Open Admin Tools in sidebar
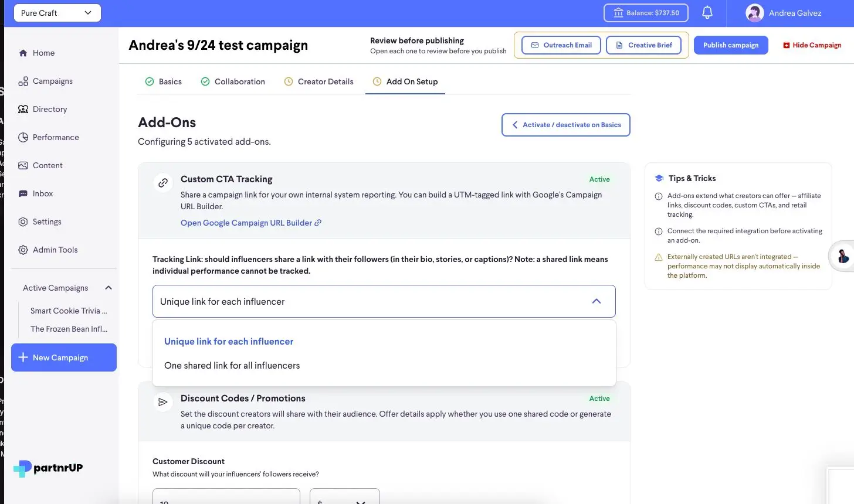This screenshot has height=504, width=854. coord(55,250)
